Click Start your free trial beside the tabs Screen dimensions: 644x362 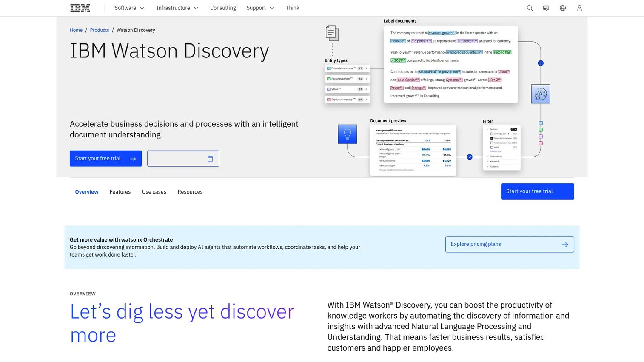tap(538, 191)
